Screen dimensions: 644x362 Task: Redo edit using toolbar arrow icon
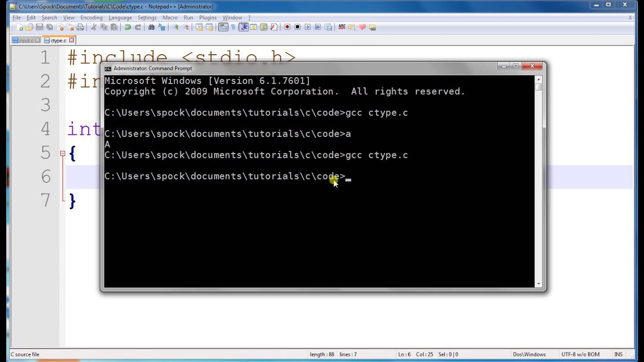pyautogui.click(x=138, y=27)
